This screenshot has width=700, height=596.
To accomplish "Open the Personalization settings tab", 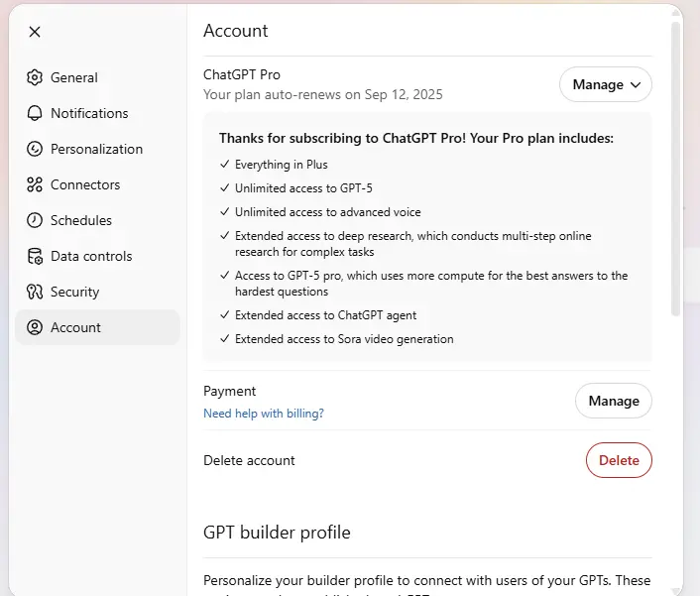I will pos(97,149).
